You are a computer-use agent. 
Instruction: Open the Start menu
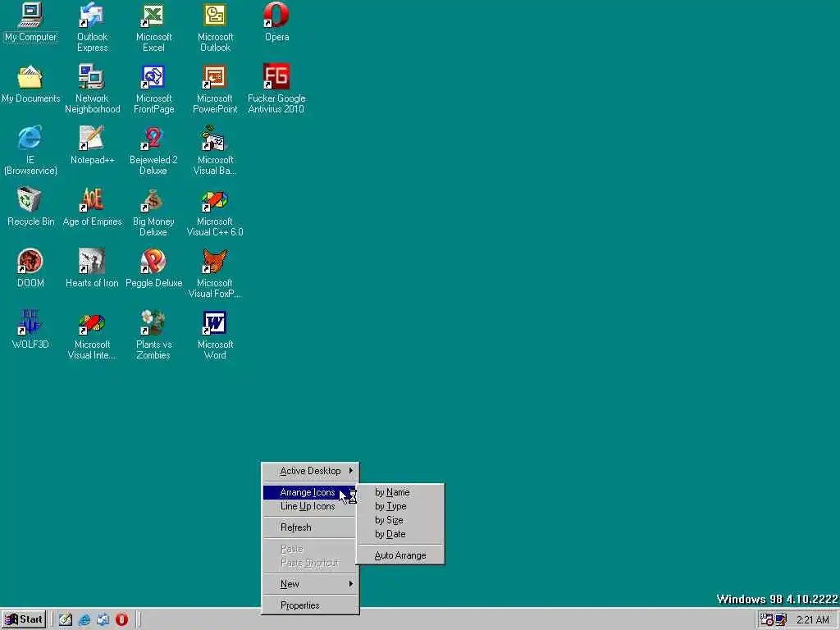24,619
